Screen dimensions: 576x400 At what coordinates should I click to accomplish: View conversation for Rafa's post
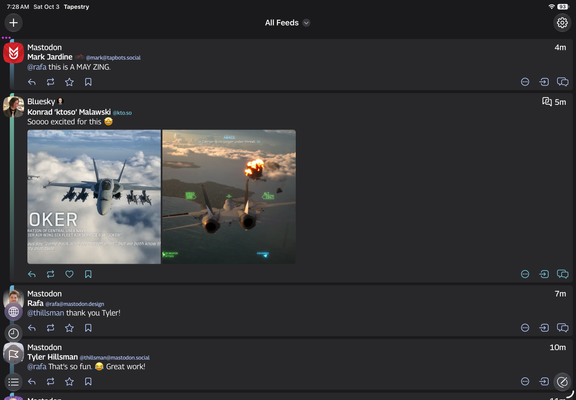tap(563, 328)
